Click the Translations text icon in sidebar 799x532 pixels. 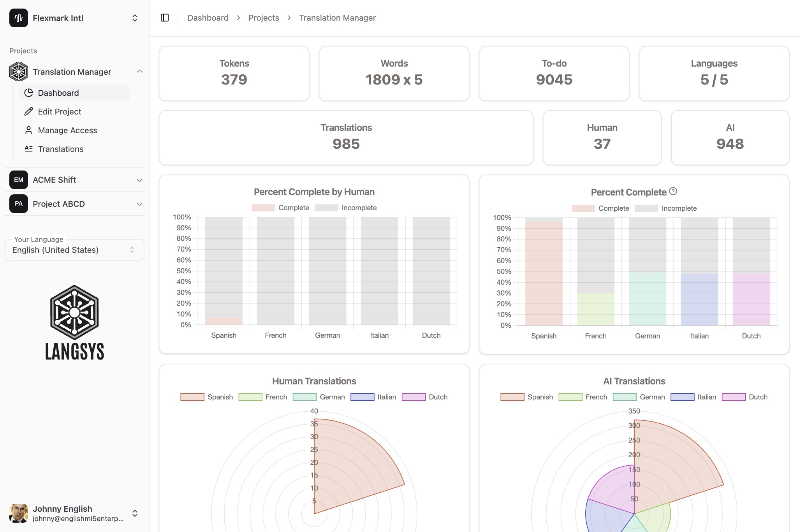click(x=28, y=149)
